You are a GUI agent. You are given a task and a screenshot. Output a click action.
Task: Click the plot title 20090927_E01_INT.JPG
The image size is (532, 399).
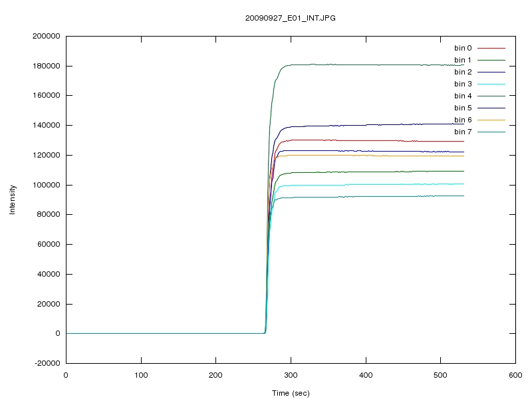[x=291, y=18]
